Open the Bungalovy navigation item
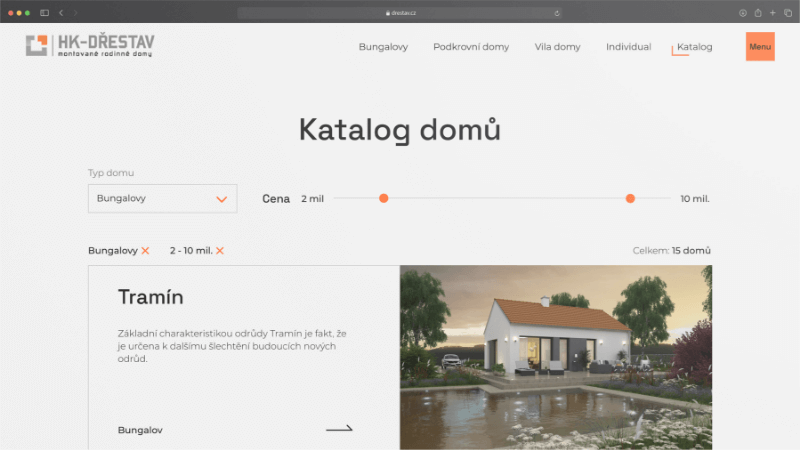Screen dimensions: 800x450 (383, 47)
